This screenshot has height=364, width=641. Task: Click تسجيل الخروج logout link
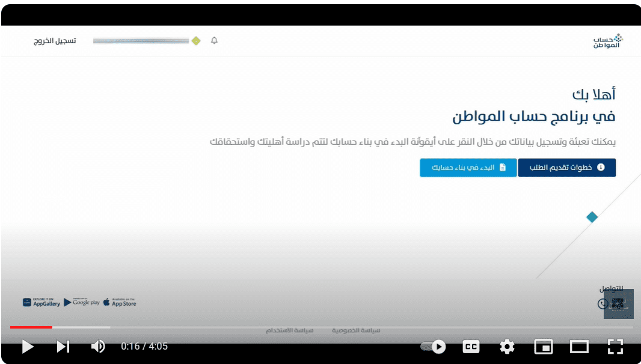click(x=55, y=41)
